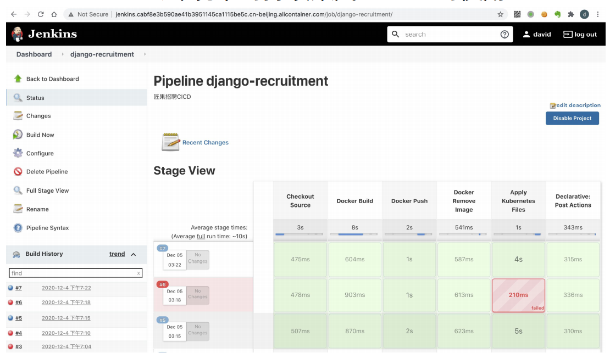Click the Recent Changes notepad icon
610x364 pixels.
click(x=170, y=142)
